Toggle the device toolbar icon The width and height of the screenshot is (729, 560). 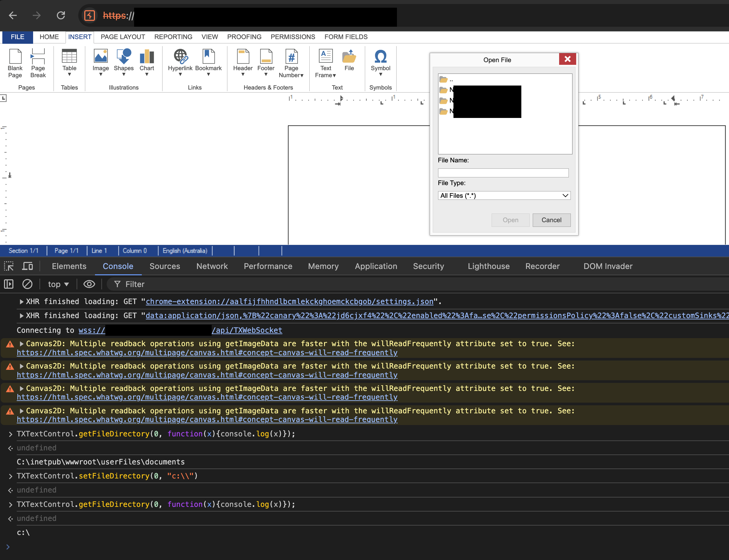coord(27,266)
